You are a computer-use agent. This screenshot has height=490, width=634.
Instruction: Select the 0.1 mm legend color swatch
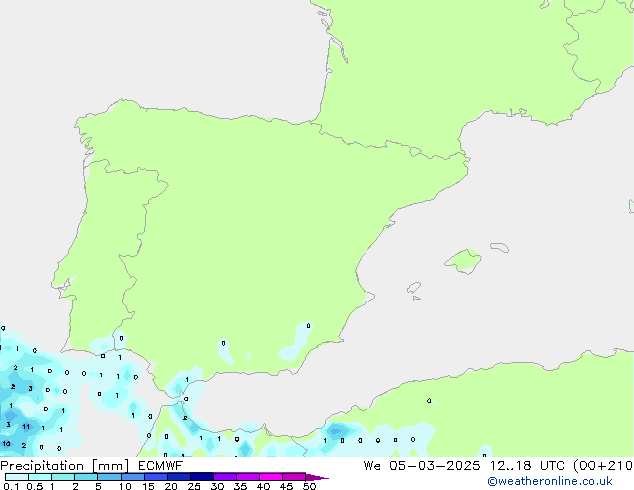(x=17, y=477)
